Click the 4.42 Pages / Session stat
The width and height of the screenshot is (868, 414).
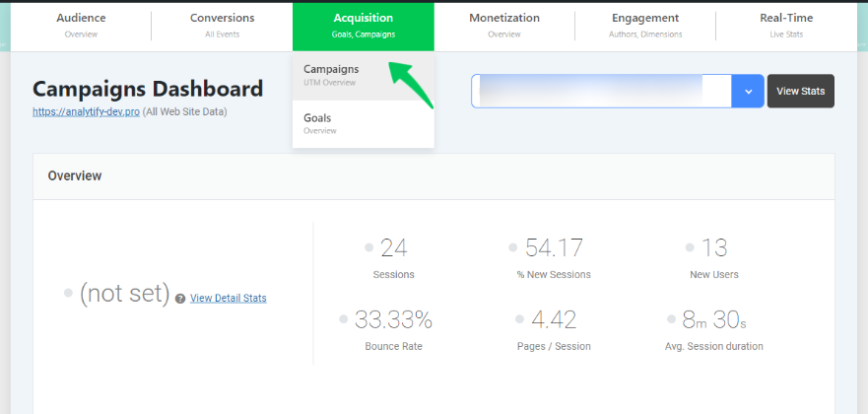pos(554,320)
